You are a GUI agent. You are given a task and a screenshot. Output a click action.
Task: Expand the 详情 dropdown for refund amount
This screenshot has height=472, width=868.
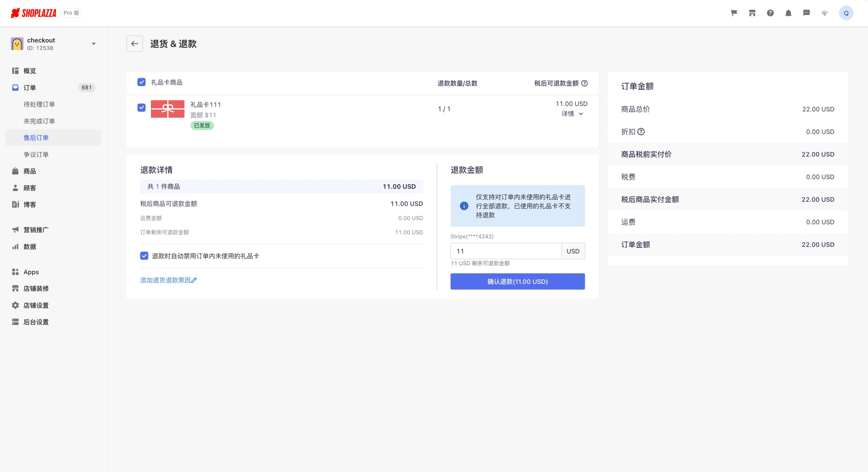pyautogui.click(x=572, y=114)
